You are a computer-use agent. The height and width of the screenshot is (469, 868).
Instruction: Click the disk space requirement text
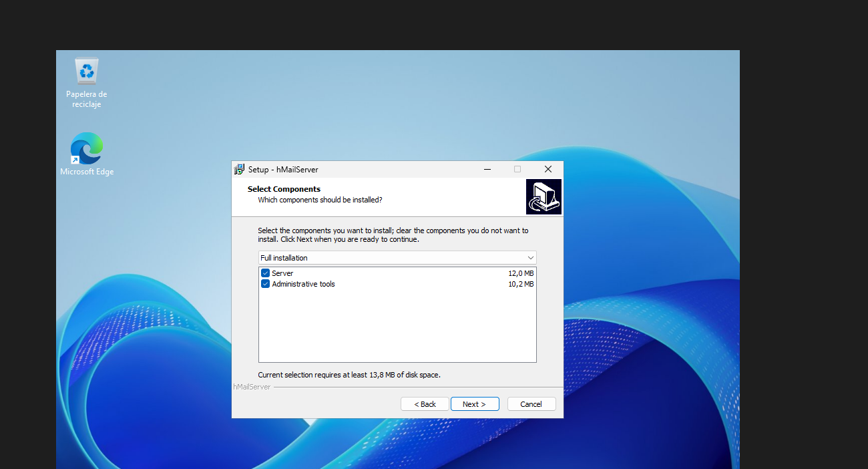[x=349, y=375]
